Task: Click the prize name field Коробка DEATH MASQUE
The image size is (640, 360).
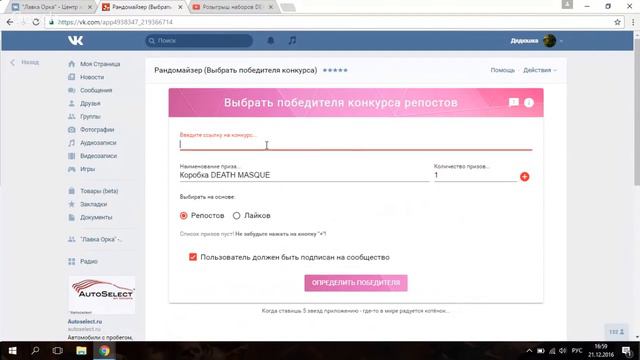Action: (304, 175)
